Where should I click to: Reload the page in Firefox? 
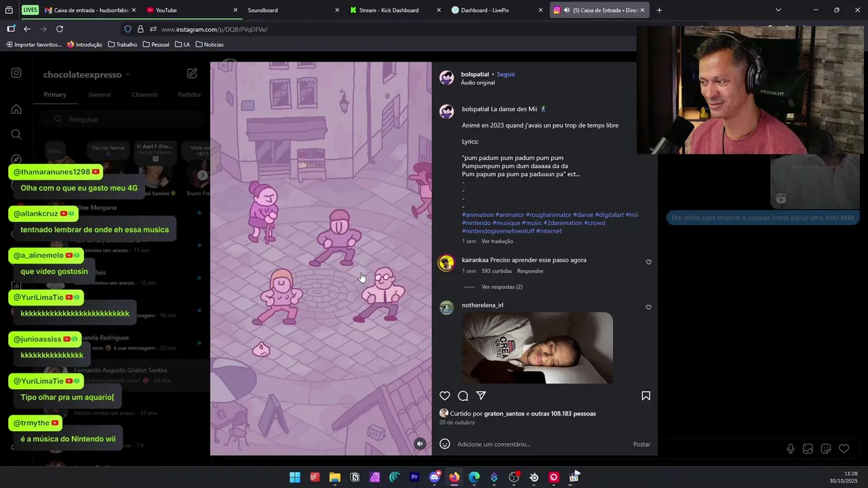(60, 29)
